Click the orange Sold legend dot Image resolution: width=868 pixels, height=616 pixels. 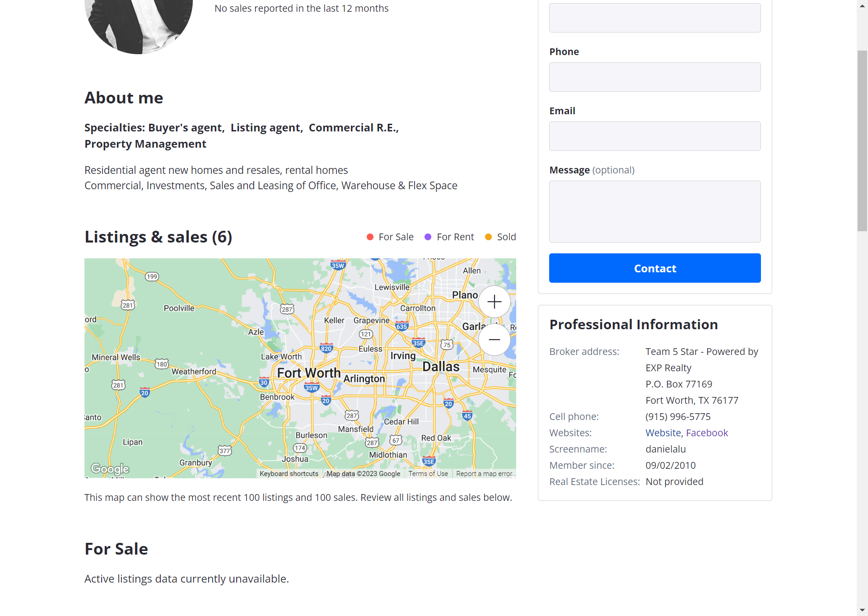tap(488, 237)
